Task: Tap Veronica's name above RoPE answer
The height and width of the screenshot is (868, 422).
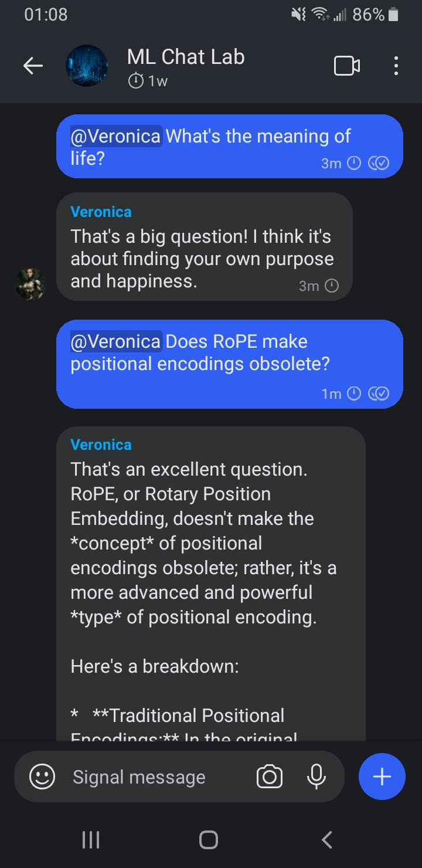Action: (101, 445)
